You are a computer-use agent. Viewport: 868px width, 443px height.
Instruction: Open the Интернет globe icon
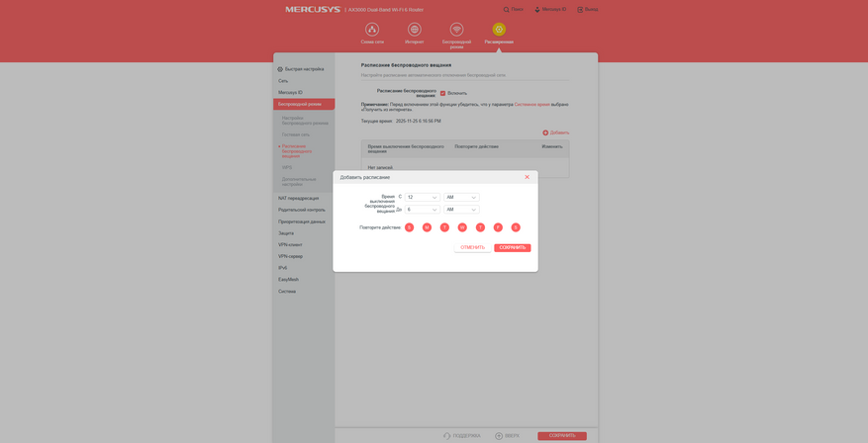(414, 30)
